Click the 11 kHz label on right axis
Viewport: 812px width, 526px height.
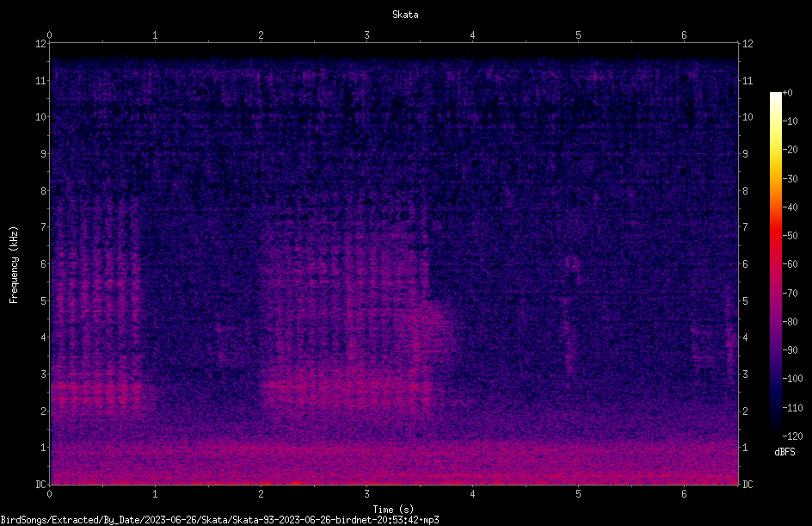click(747, 80)
